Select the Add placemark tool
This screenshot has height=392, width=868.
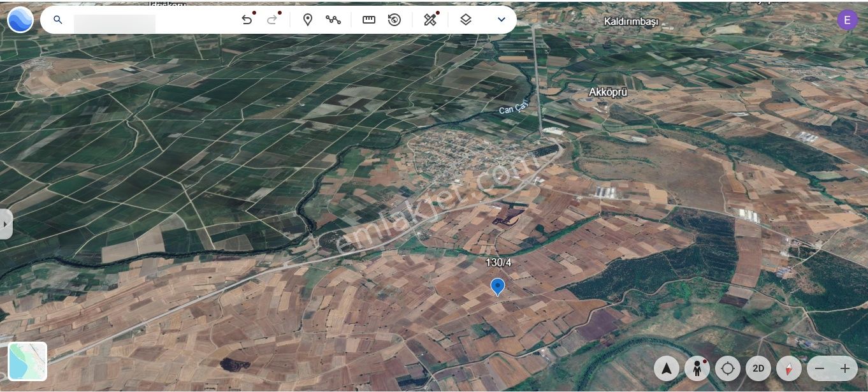308,20
